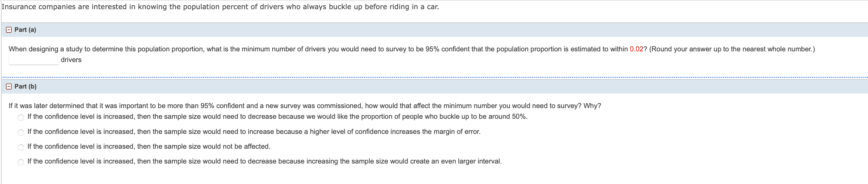Click the word 'drivers' beside the answer box

[x=71, y=60]
